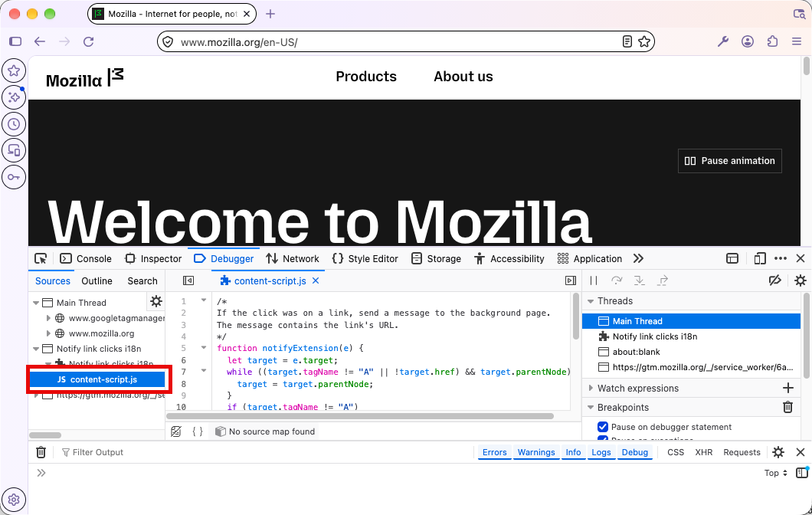Toggle responsive design mode
Image resolution: width=812 pixels, height=515 pixels.
[760, 258]
